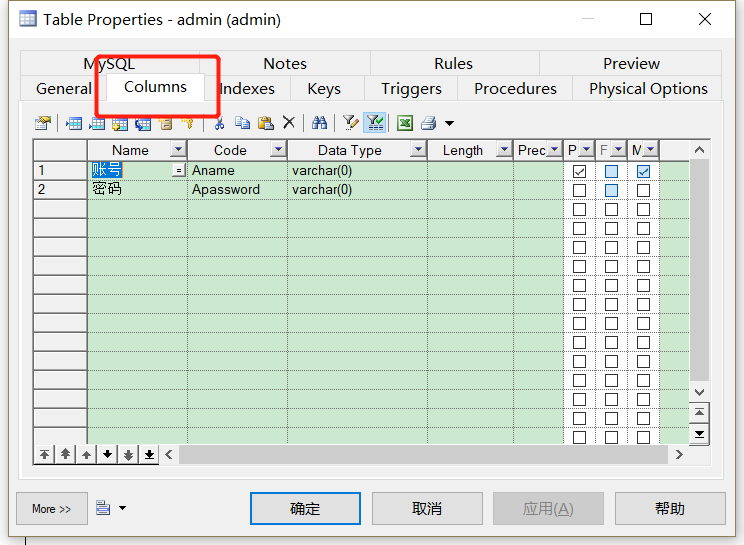Switch to the General tab
The width and height of the screenshot is (744, 545).
click(x=64, y=89)
